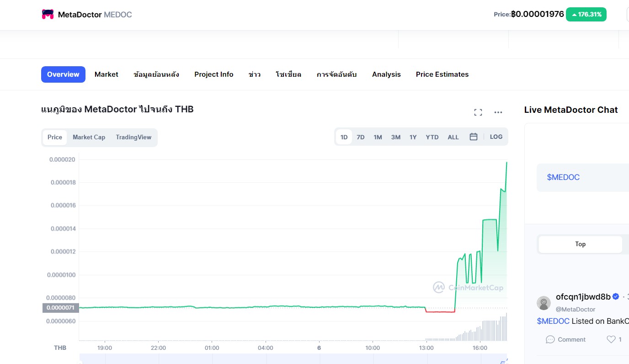The width and height of the screenshot is (629, 364).
Task: Toggle the LOG scale on chart
Action: tap(496, 137)
